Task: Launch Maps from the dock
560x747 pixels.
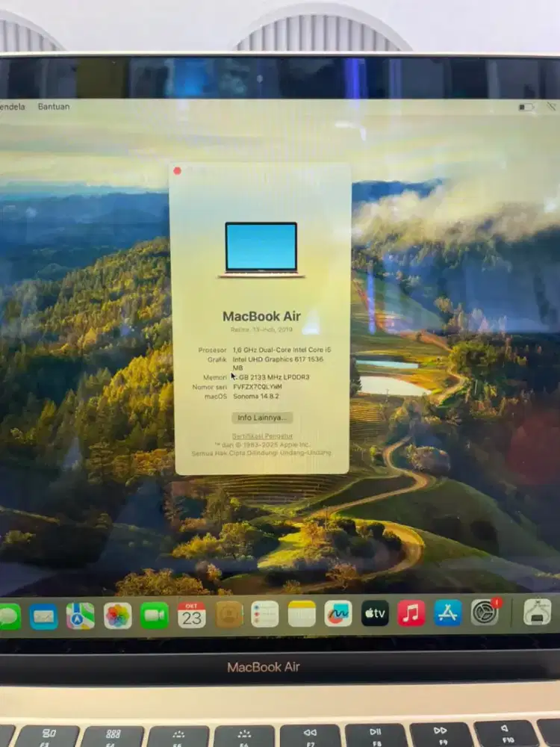Action: (80, 616)
